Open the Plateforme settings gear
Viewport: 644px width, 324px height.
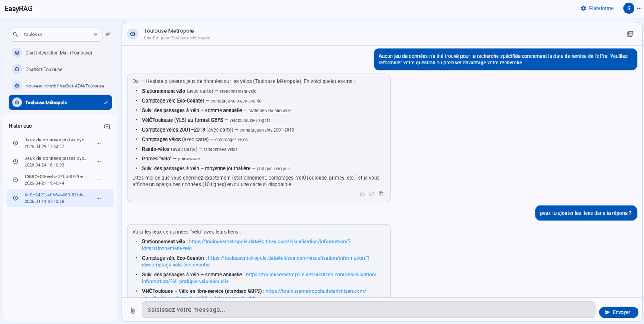click(x=583, y=8)
